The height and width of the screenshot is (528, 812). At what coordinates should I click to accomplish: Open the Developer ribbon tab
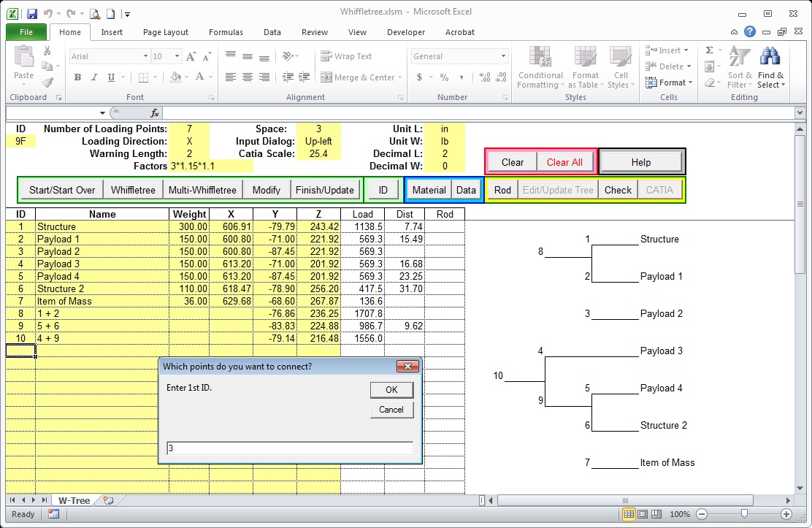tap(406, 32)
